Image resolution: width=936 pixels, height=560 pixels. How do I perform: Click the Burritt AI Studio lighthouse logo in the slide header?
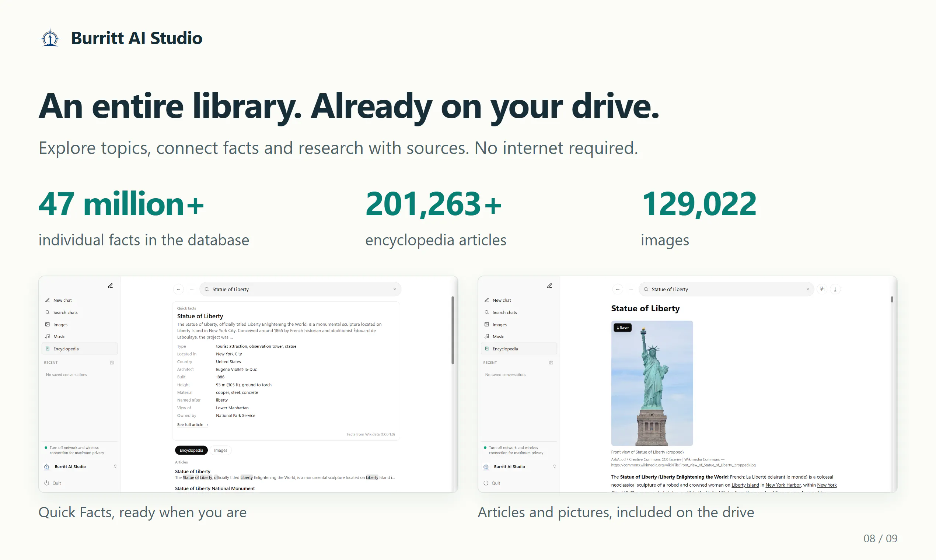coord(50,38)
